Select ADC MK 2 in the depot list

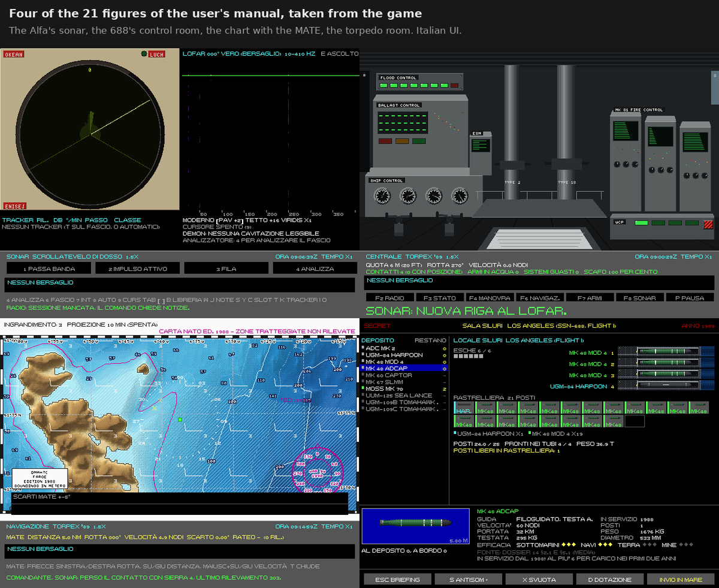[403, 348]
